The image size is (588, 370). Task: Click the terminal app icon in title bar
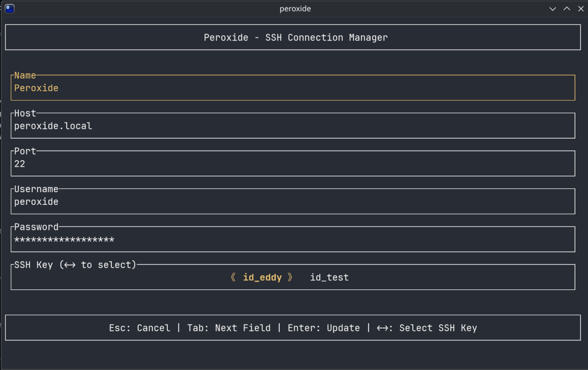(9, 8)
